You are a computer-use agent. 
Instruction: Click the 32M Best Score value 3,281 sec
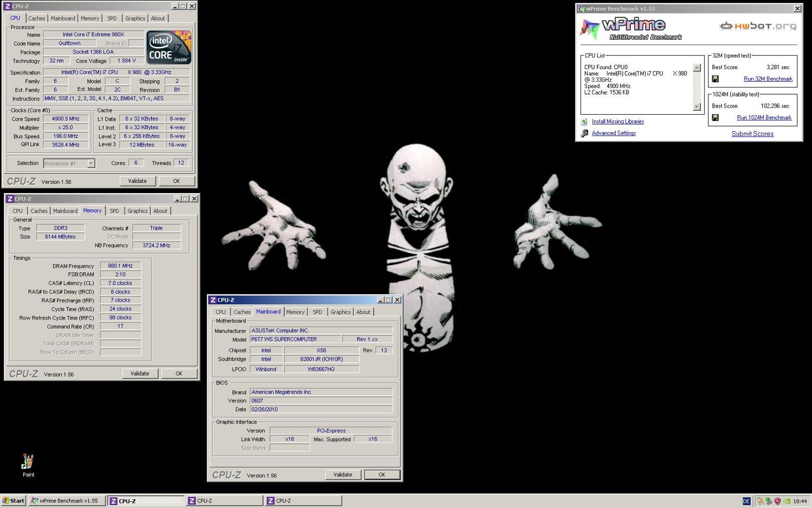[778, 67]
